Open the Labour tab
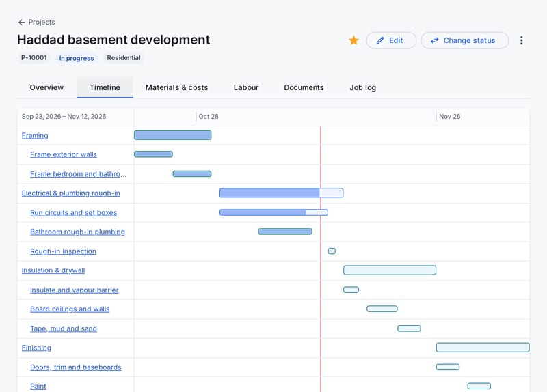This screenshot has width=547, height=392. click(x=246, y=87)
